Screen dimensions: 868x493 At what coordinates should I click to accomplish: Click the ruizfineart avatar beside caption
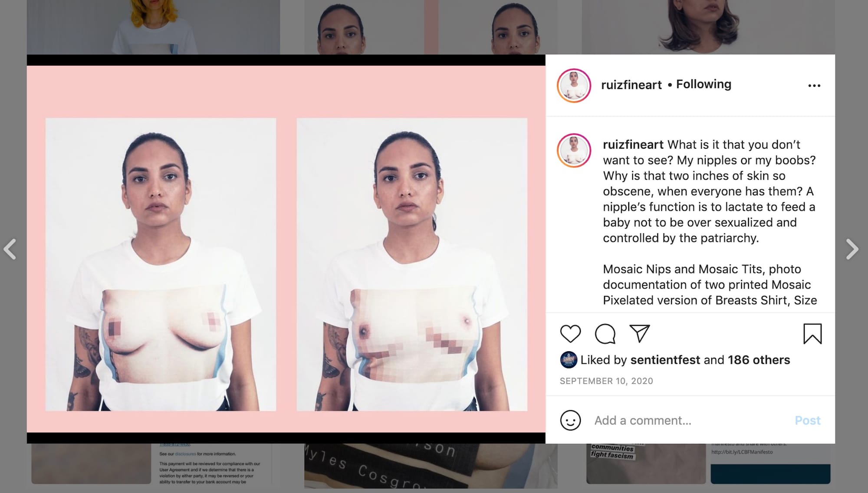pyautogui.click(x=574, y=151)
